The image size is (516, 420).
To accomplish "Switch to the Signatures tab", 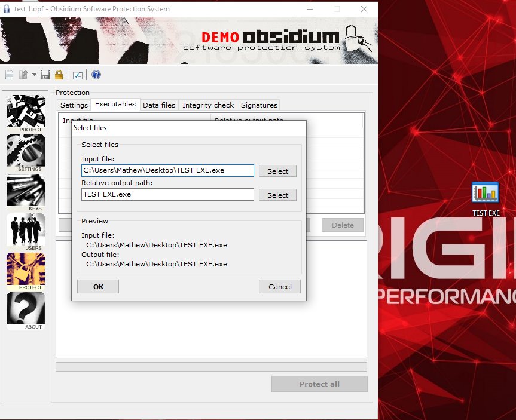I will click(x=259, y=105).
